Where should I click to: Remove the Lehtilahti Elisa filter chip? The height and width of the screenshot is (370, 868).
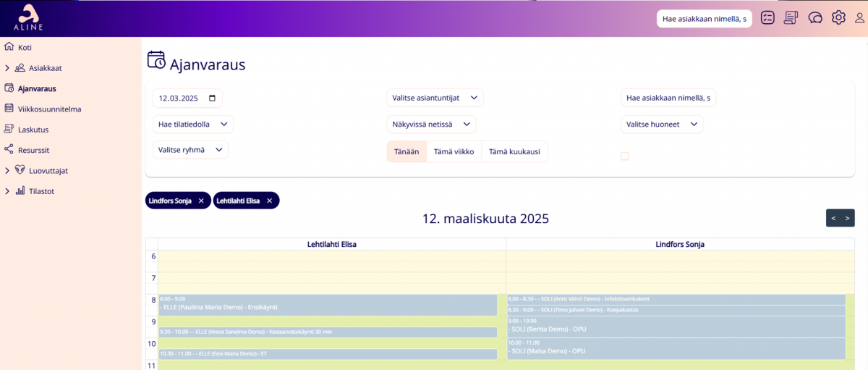tap(269, 201)
